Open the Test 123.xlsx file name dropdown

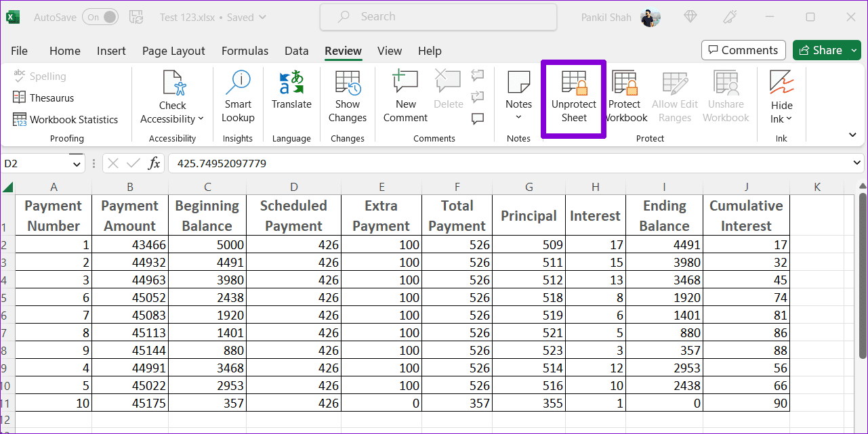click(213, 18)
